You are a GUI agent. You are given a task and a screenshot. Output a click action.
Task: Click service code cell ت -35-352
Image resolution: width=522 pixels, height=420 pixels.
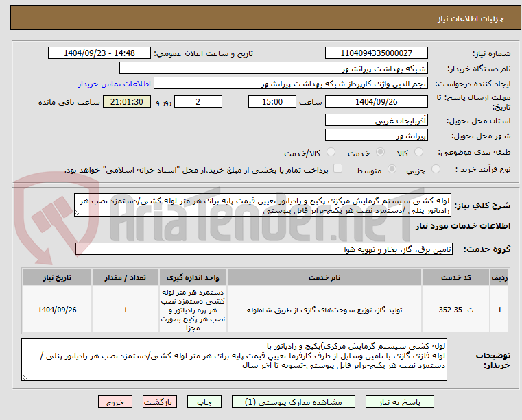(455, 310)
